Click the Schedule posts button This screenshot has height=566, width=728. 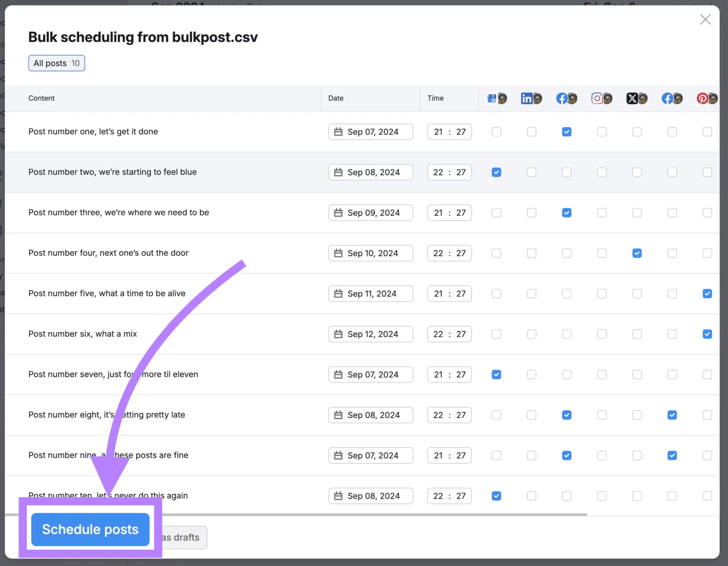click(90, 529)
